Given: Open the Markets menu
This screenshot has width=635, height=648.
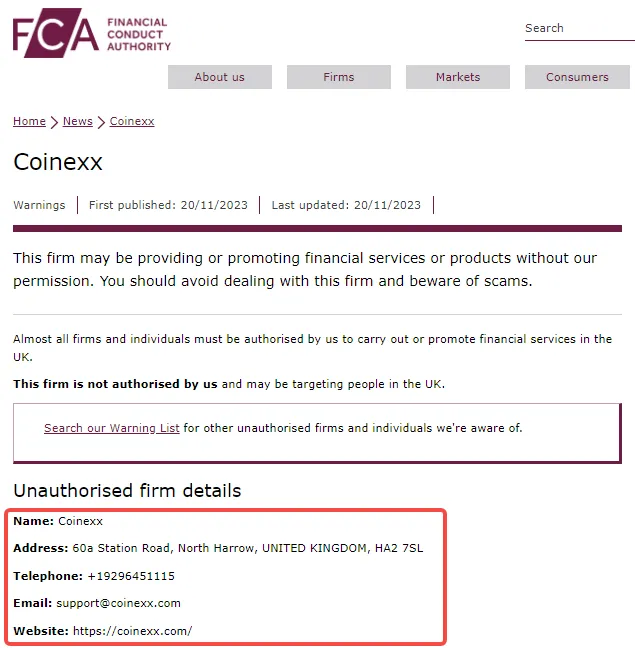Looking at the screenshot, I should (458, 77).
